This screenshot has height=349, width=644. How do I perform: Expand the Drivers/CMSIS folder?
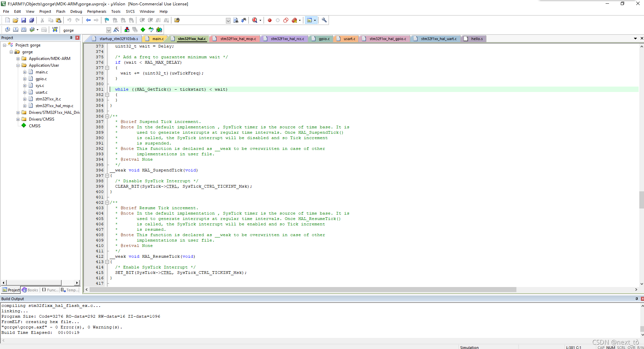click(x=18, y=119)
